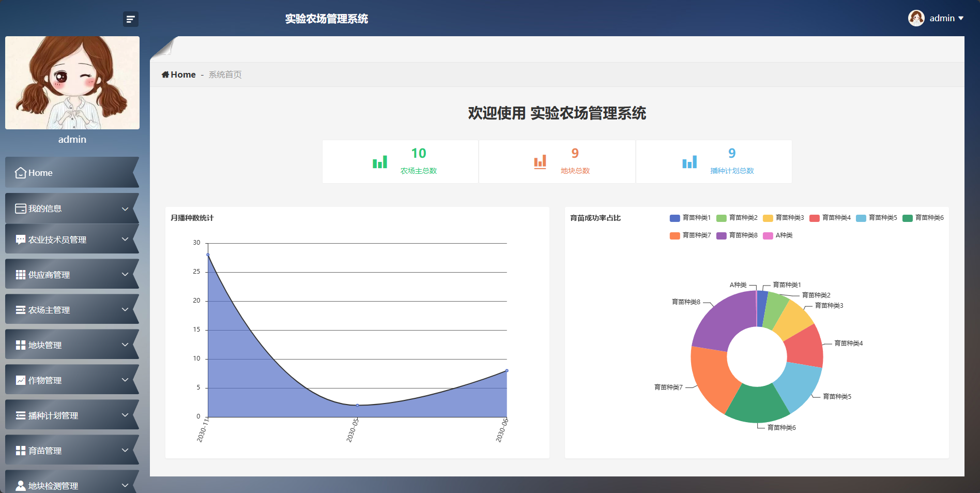Click the Home house icon in sidebar
The height and width of the screenshot is (493, 980).
21,173
